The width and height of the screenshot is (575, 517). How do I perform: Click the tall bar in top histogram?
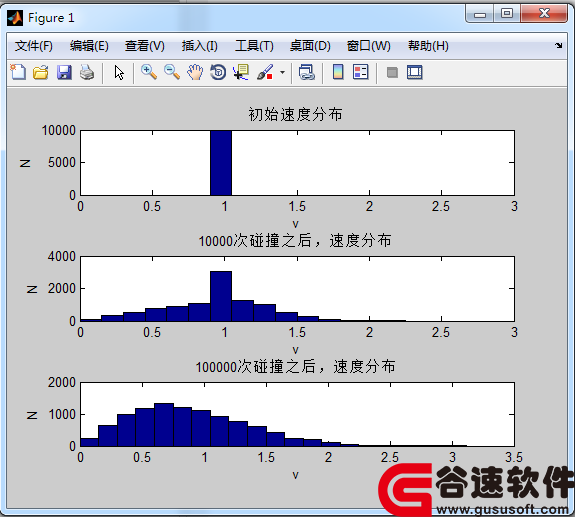click(221, 163)
